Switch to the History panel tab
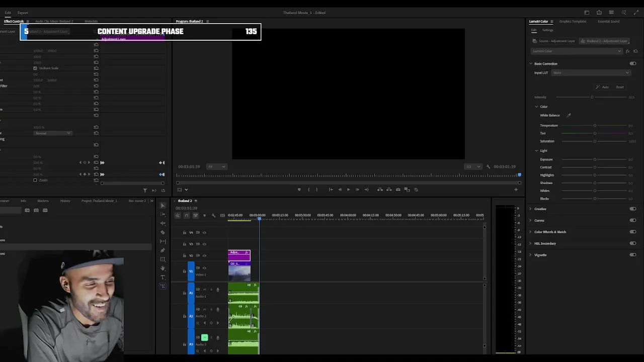Screen dimensions: 644x362 (65, 201)
